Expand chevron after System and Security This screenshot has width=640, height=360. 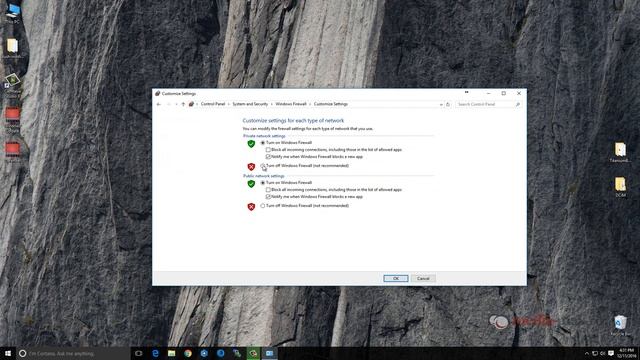pos(272,104)
